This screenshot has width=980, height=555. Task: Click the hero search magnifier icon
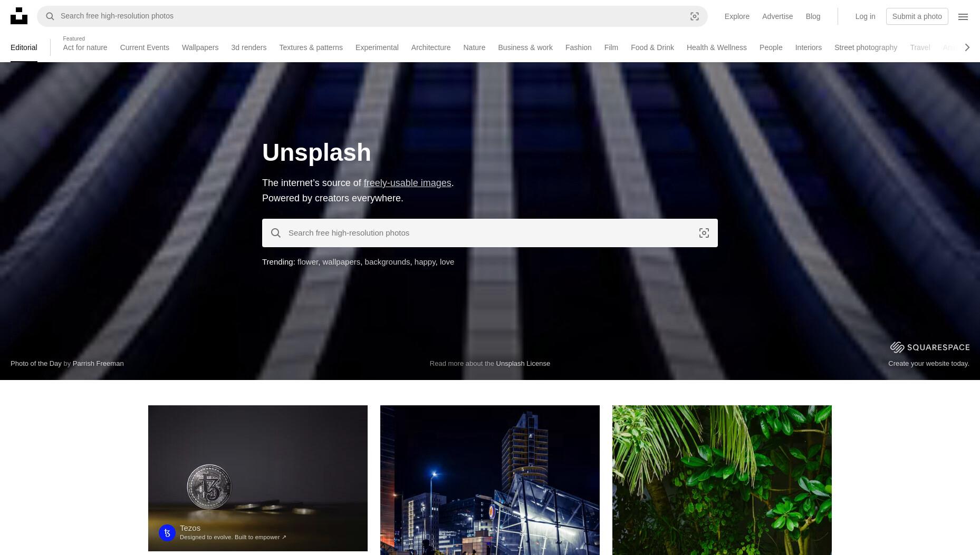tap(276, 233)
